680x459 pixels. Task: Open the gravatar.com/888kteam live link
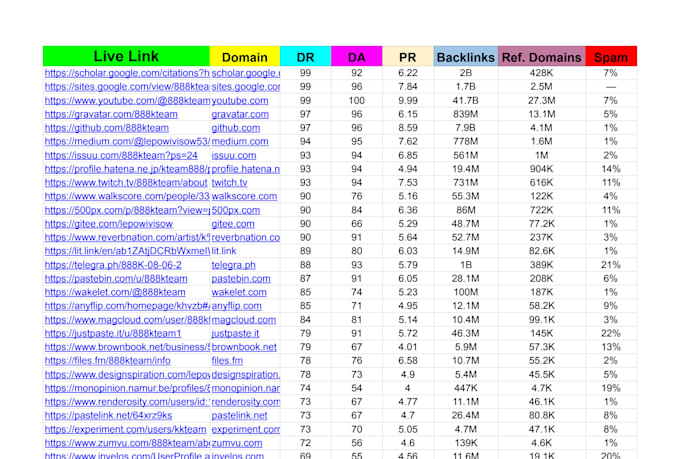click(x=111, y=114)
